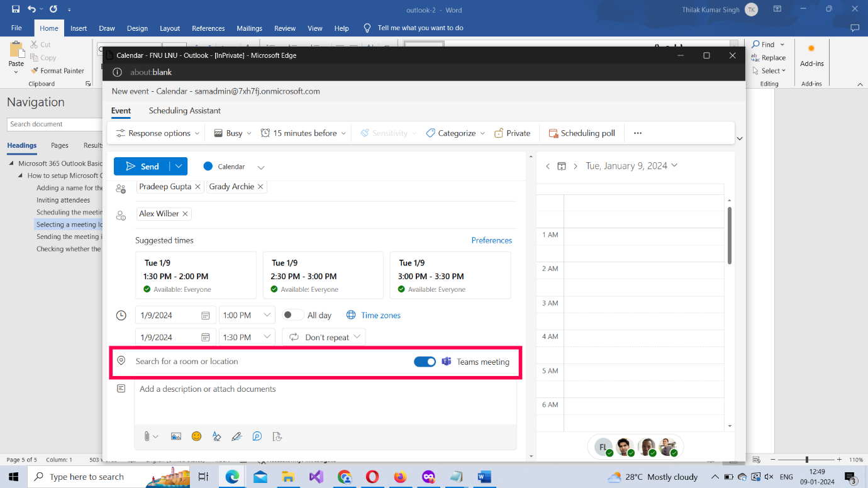Screen dimensions: 868x488
Task: Open the Send options dropdown arrow
Action: 179,167
